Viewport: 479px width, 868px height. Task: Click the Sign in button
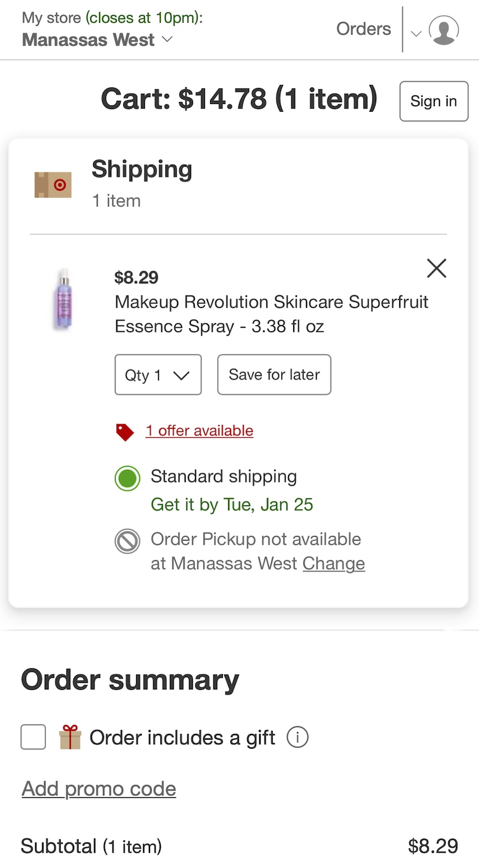(434, 101)
